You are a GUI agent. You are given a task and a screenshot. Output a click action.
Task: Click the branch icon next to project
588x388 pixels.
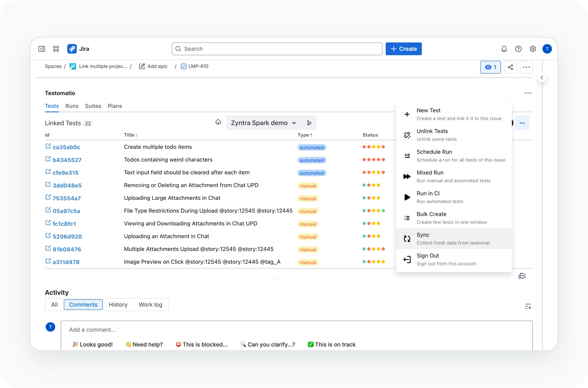click(x=309, y=123)
